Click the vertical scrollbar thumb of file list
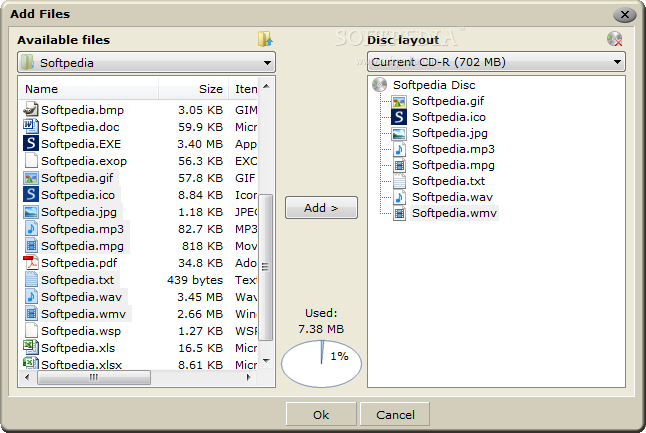Viewport: 646px width, 433px height. (x=266, y=267)
